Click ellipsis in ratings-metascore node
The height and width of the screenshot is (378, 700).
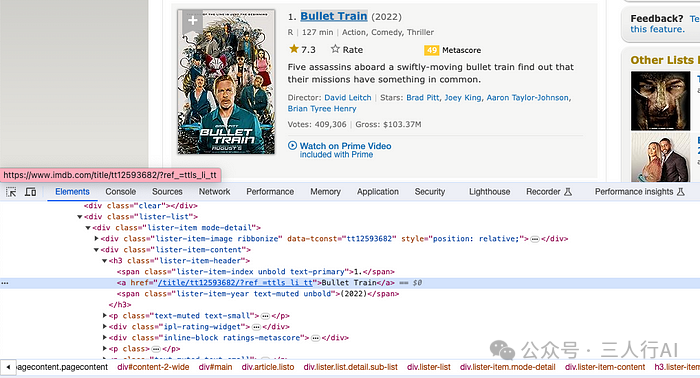pyautogui.click(x=316, y=338)
